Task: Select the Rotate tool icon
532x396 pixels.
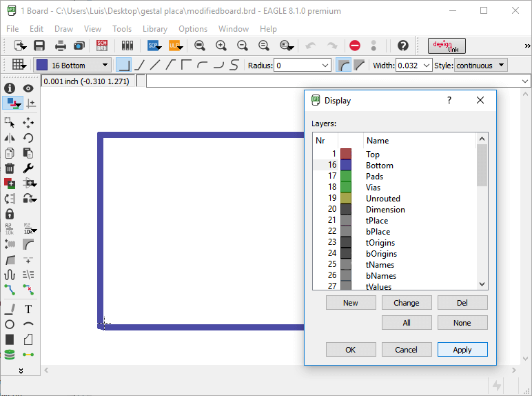Action: (28, 138)
